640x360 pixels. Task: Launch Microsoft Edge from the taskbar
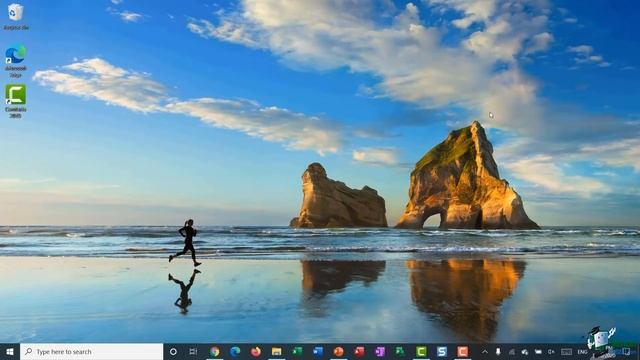coord(235,351)
